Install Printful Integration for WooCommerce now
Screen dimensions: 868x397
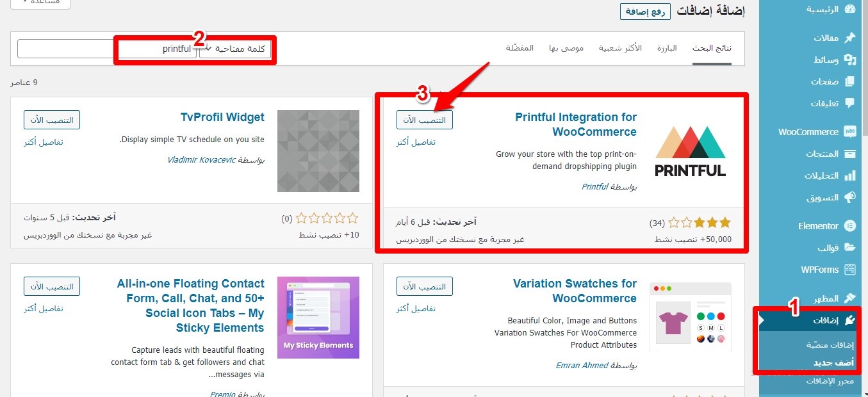[424, 120]
